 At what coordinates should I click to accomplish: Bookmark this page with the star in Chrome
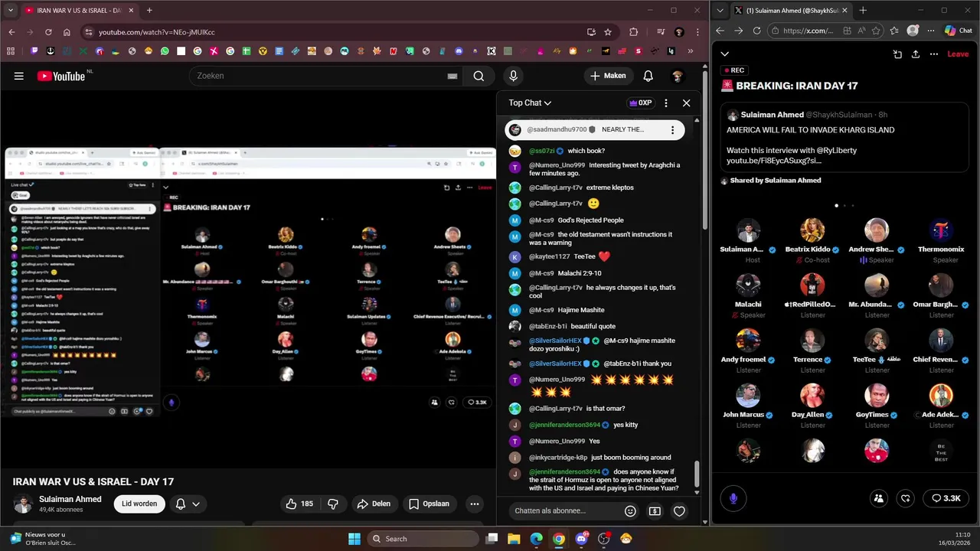(x=608, y=32)
